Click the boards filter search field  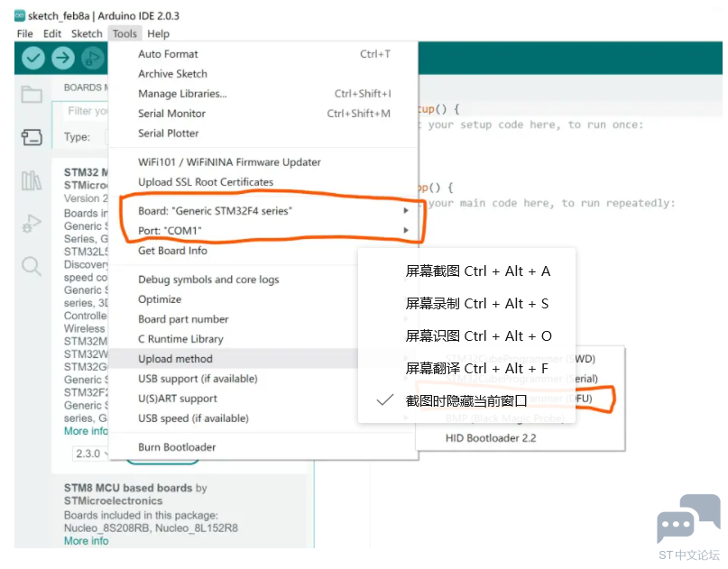tap(84, 112)
